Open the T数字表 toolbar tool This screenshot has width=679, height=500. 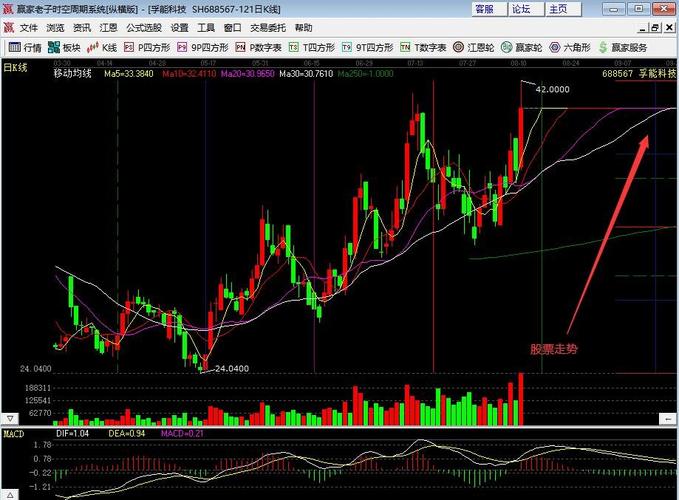point(422,47)
